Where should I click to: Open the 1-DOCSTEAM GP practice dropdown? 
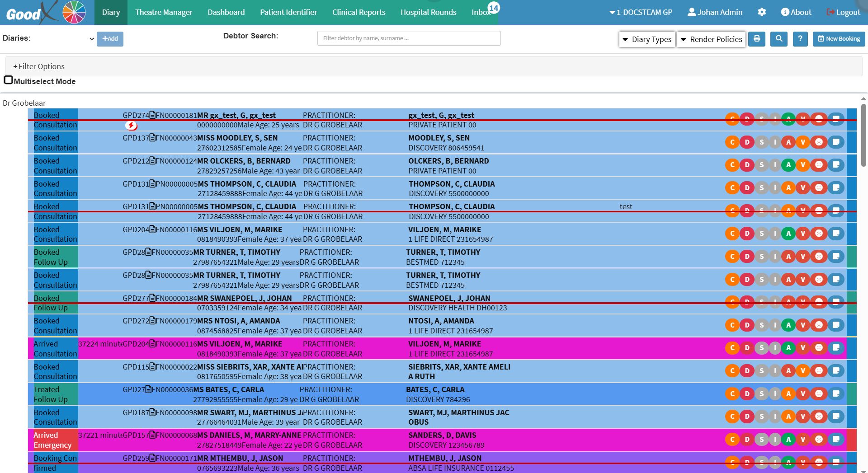point(641,12)
